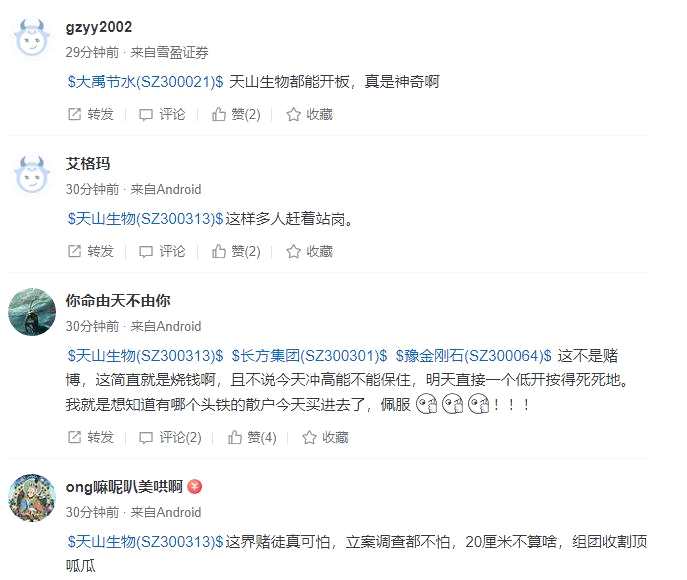Click the red badge beside ong嘛呢叭美哄啊

pos(195,487)
